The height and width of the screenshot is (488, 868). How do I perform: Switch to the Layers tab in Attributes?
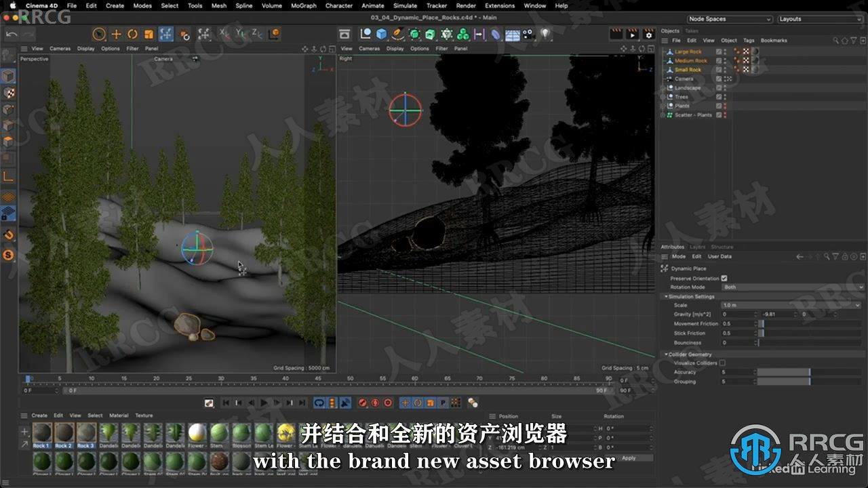(698, 247)
